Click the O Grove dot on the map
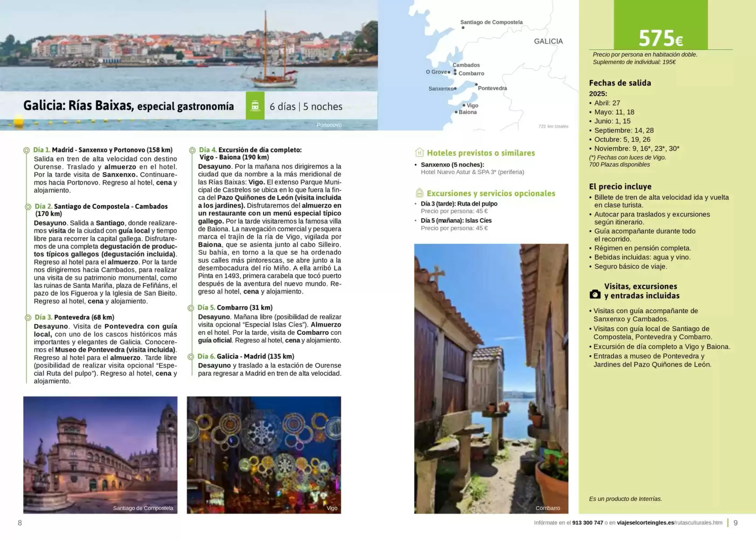756x540 pixels. click(x=449, y=72)
